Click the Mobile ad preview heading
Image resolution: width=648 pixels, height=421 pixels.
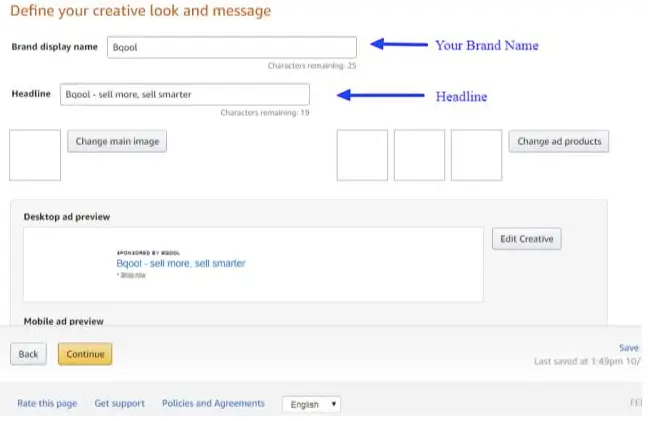click(x=64, y=321)
